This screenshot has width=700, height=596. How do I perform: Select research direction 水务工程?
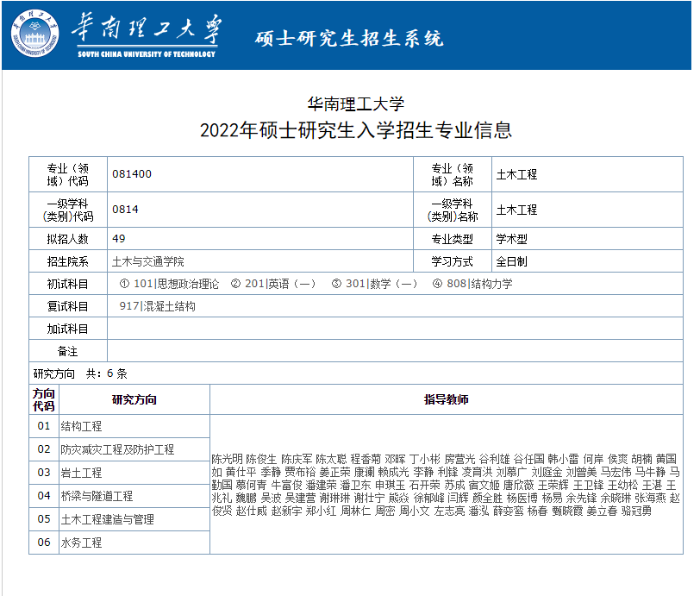coord(81,543)
